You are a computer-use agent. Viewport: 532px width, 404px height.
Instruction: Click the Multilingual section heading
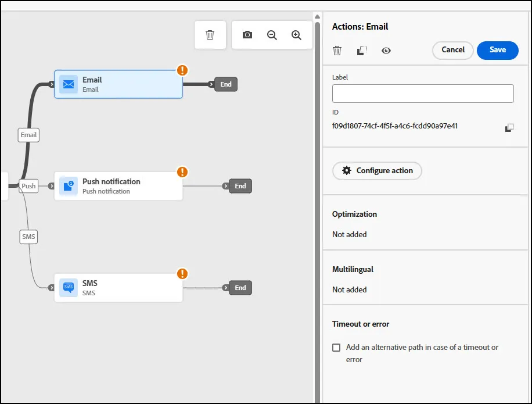[x=353, y=270]
